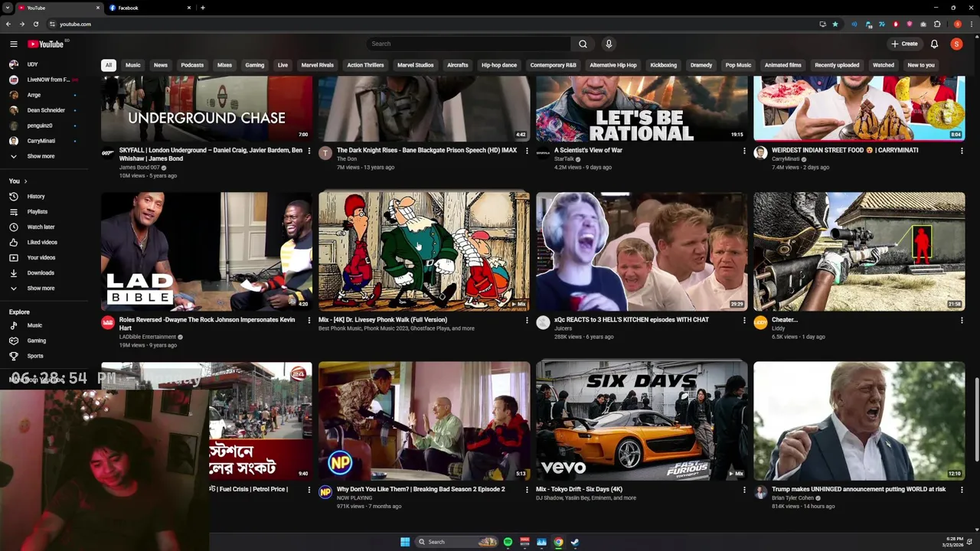Click the YouTube search field
980x551 pixels.
click(469, 44)
